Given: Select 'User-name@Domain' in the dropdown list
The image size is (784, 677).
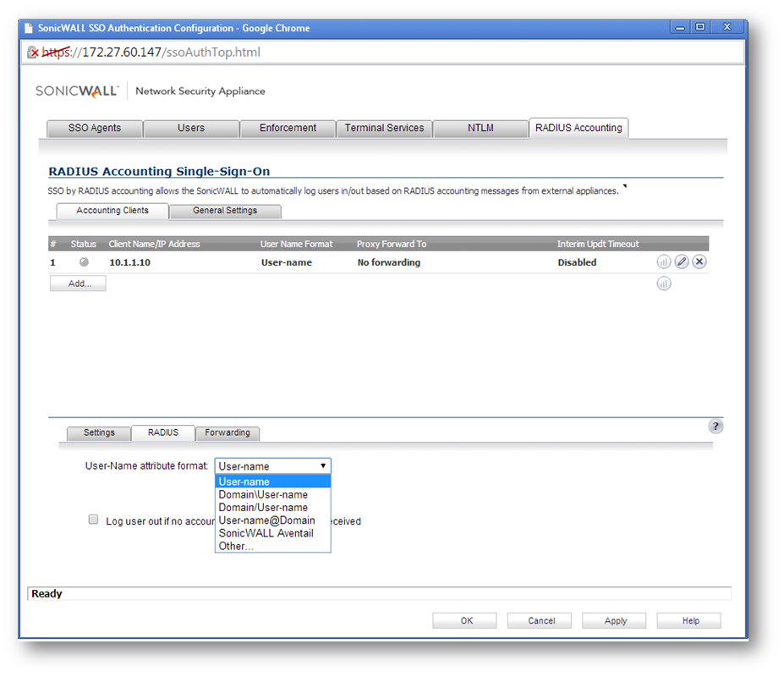Looking at the screenshot, I should pos(266,520).
